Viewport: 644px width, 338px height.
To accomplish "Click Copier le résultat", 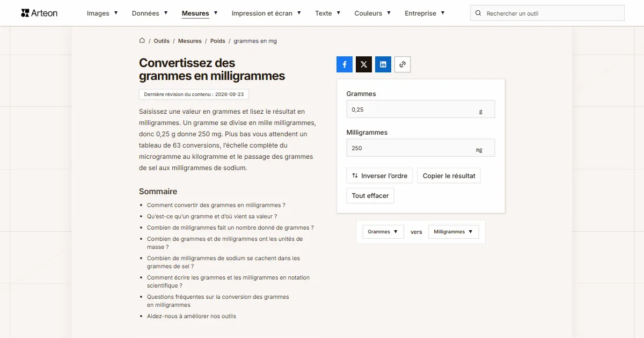I will point(449,176).
